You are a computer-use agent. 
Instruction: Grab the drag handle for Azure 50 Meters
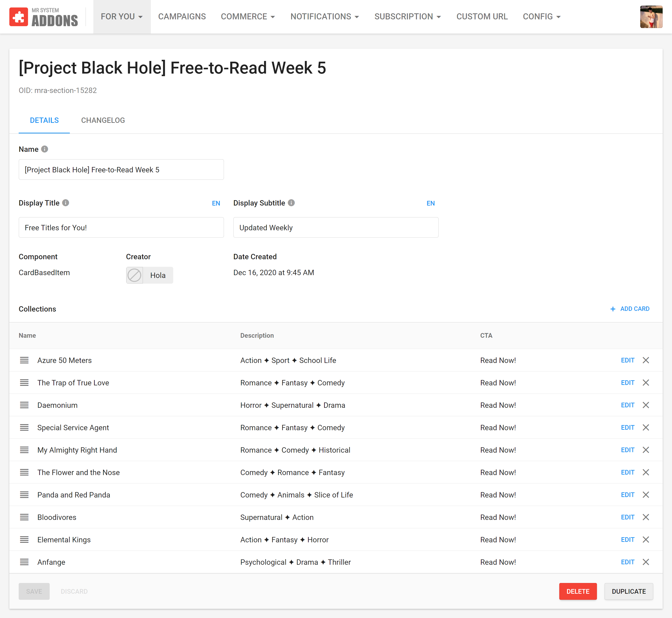[24, 360]
